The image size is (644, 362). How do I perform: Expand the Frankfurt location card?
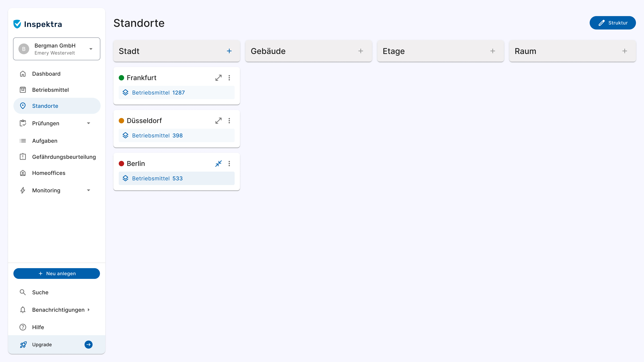(218, 78)
